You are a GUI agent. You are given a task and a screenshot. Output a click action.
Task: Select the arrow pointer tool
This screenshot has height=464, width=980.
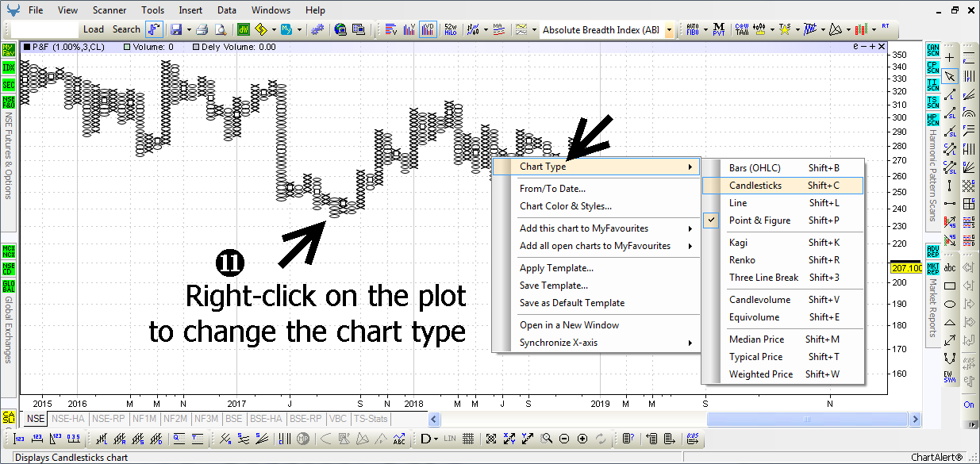(950, 76)
